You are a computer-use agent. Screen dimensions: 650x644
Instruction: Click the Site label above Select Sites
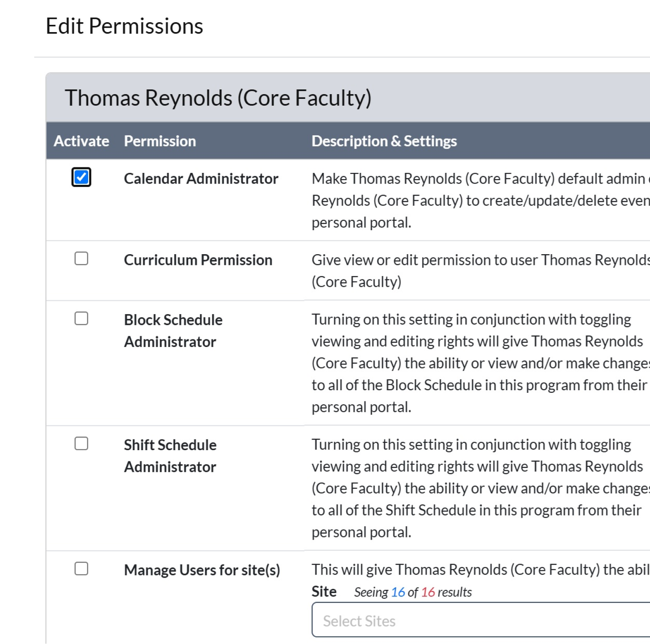click(324, 592)
